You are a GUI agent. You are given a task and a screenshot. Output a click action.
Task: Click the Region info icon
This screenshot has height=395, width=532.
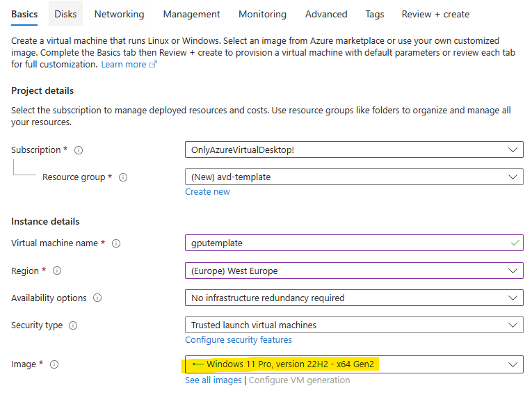57,271
